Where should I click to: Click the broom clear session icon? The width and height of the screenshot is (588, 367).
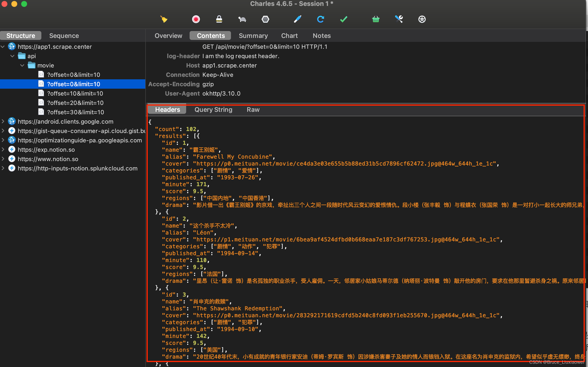(164, 19)
